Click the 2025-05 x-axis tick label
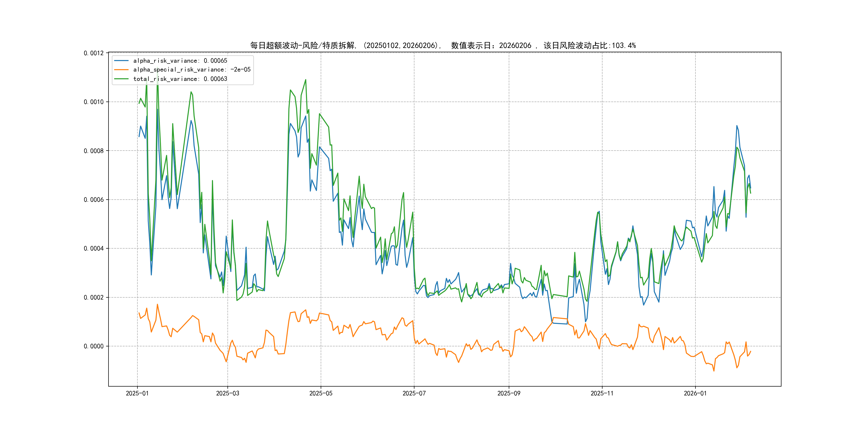Viewport: 868px width, 434px height. [321, 393]
